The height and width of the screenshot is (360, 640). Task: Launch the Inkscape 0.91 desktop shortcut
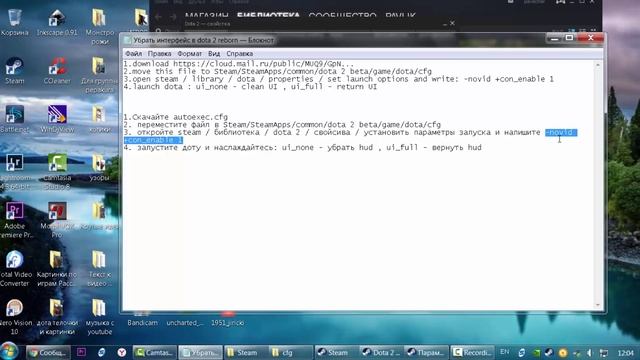[57, 21]
